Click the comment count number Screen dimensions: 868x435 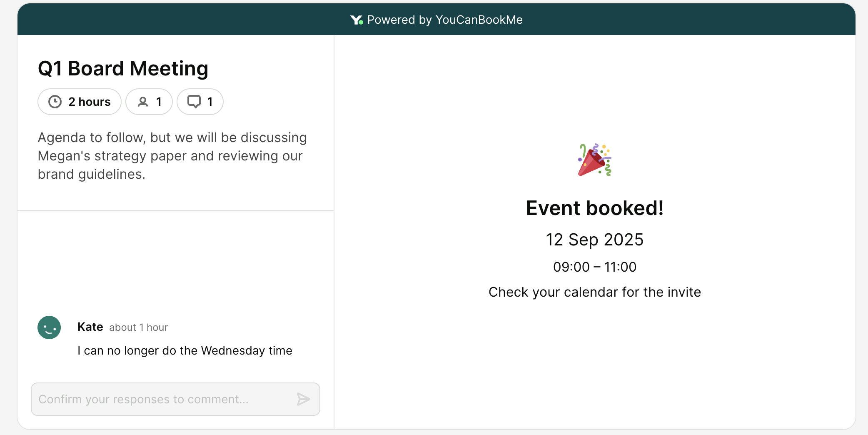coord(210,102)
